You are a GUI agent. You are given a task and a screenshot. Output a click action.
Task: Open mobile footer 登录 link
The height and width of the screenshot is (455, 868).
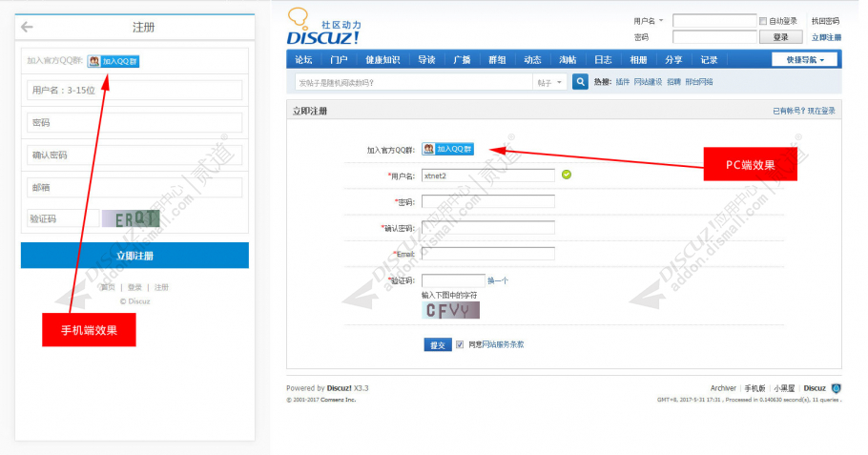[134, 287]
